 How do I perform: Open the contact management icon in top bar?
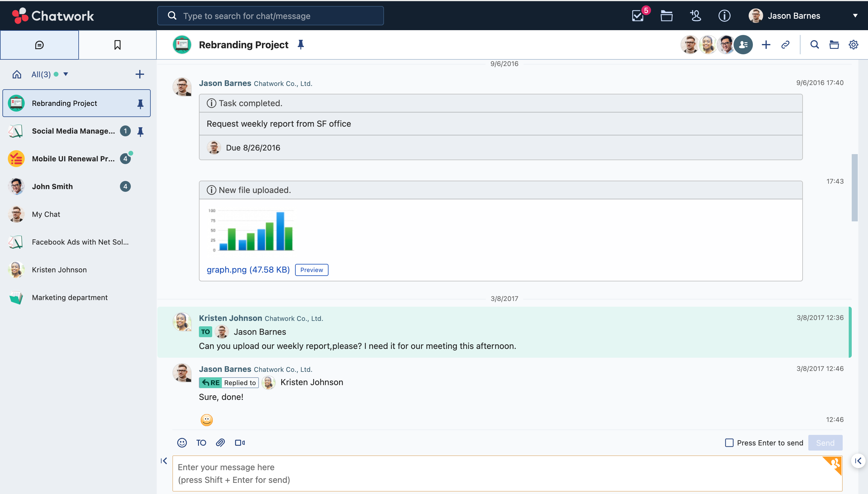tap(695, 16)
